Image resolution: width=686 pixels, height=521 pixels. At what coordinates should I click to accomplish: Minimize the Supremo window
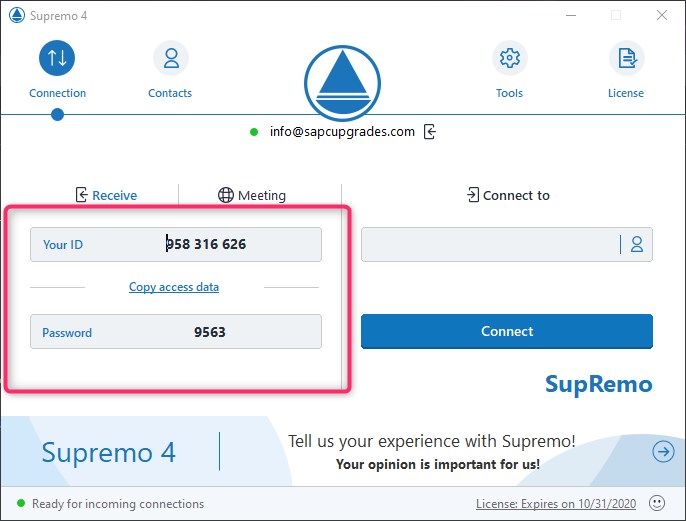pyautogui.click(x=571, y=15)
